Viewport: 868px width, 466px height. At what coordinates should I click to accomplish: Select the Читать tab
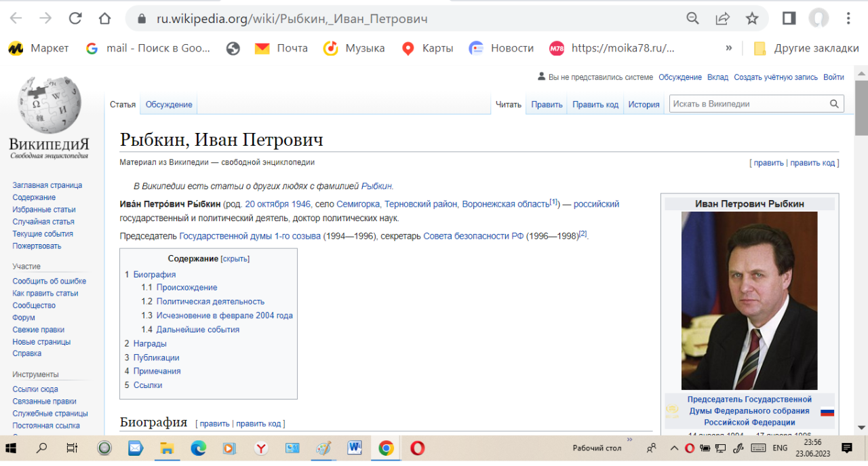[x=509, y=104]
